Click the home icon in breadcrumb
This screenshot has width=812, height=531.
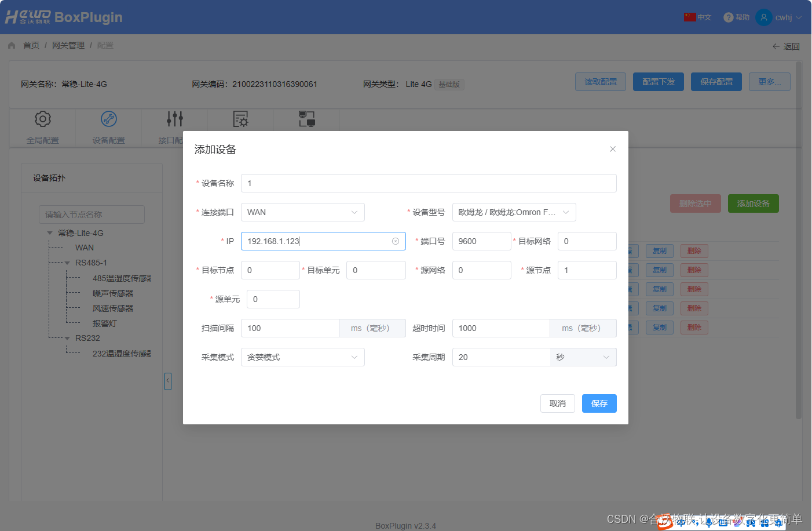point(12,45)
